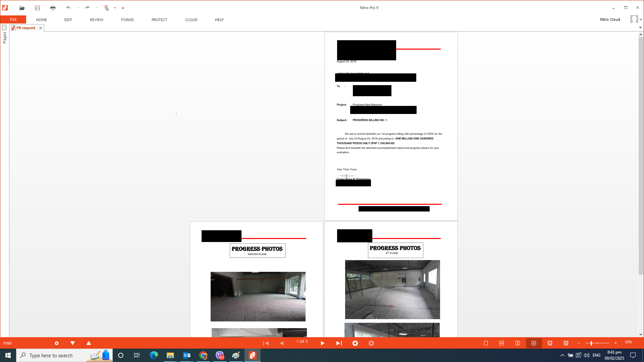Screen dimensions: 644x362
Task: Enable continuous page view
Action: (501, 343)
